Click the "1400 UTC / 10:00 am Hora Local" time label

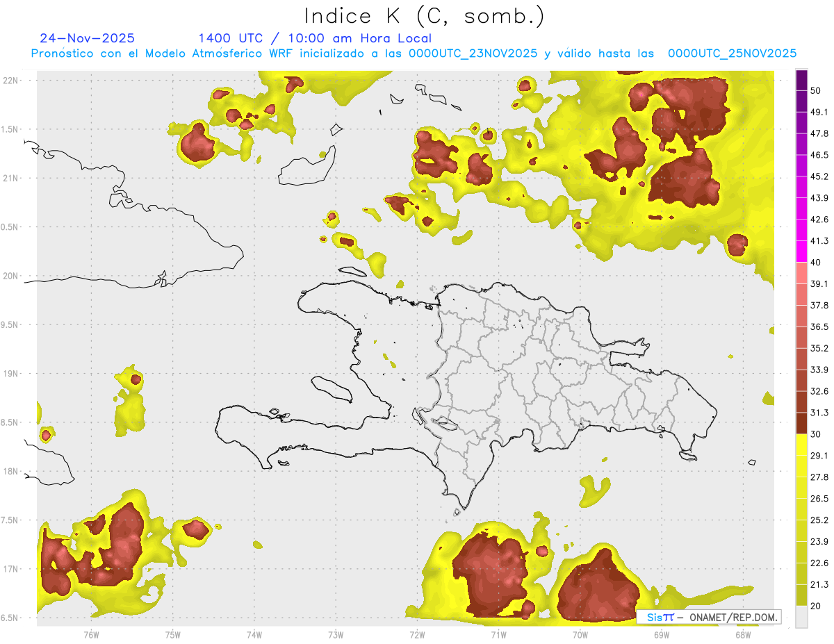315,38
